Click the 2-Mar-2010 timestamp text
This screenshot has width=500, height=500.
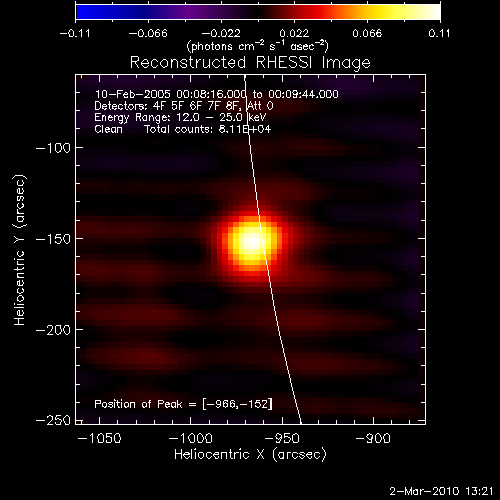pos(441,491)
